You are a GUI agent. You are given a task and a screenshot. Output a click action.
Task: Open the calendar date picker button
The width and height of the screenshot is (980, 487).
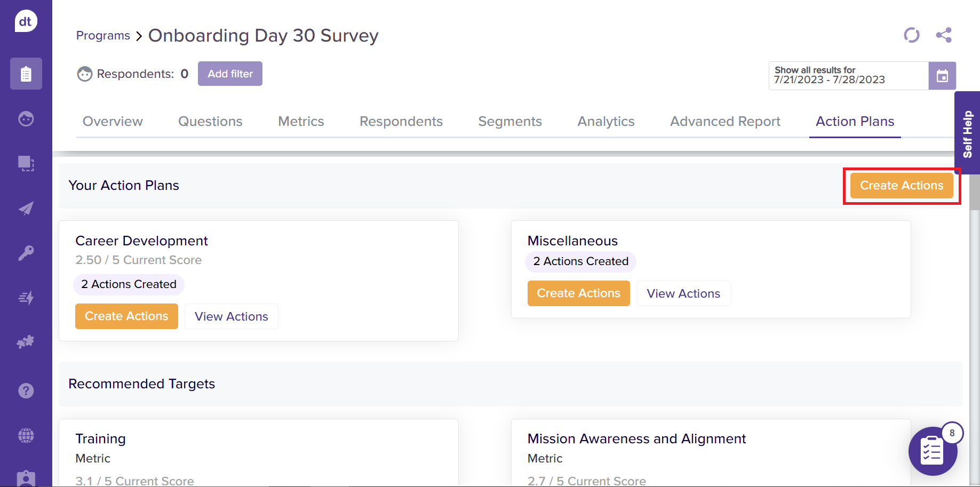coord(942,76)
